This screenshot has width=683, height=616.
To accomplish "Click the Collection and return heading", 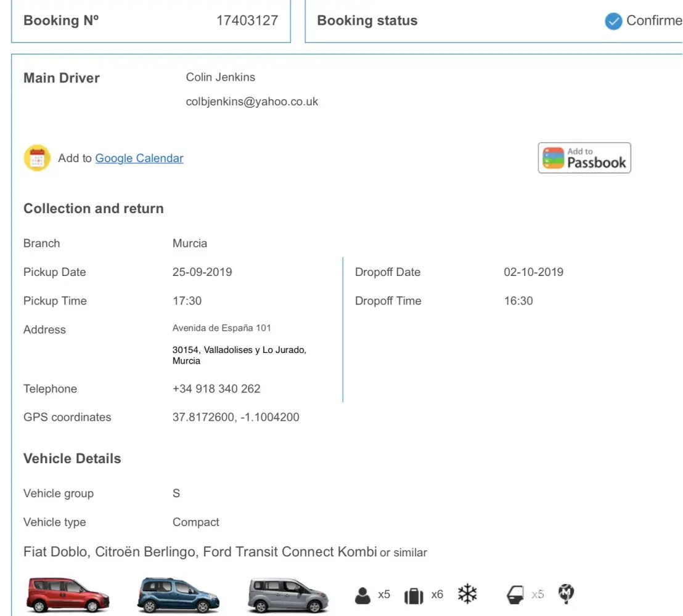I will click(x=94, y=209).
